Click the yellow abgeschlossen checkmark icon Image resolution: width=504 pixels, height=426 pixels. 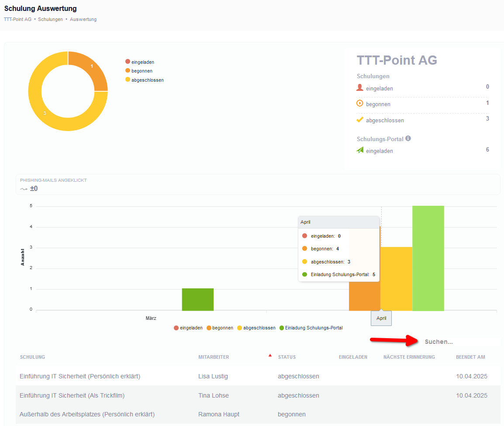[x=360, y=120]
